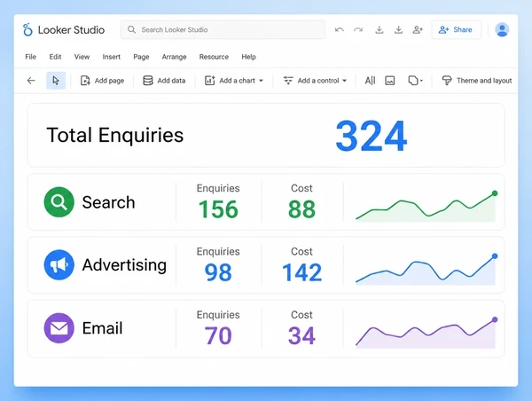Open the user account avatar
Image resolution: width=532 pixels, height=401 pixels.
coord(502,29)
